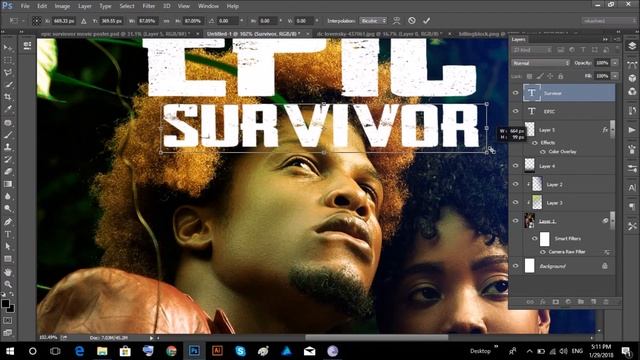Open the Opacity slider arrow
The height and width of the screenshot is (360, 640).
615,63
